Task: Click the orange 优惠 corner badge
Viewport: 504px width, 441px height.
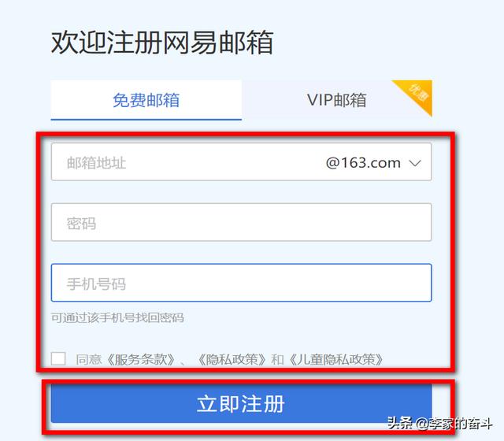Action: tap(417, 94)
